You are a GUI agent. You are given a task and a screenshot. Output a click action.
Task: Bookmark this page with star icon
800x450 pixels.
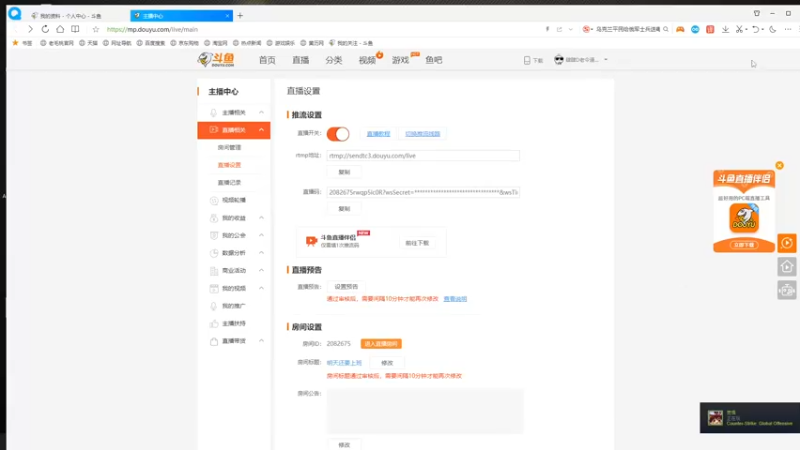coord(95,29)
